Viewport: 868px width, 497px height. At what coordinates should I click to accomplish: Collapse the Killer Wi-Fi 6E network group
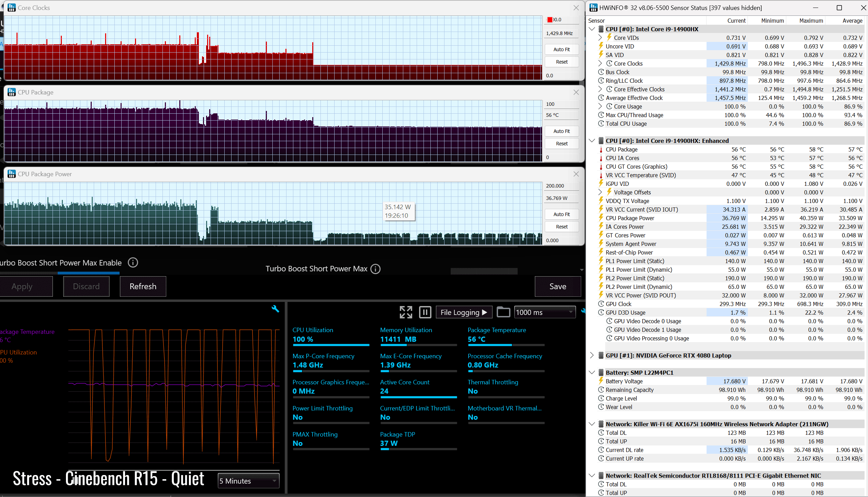pyautogui.click(x=592, y=424)
